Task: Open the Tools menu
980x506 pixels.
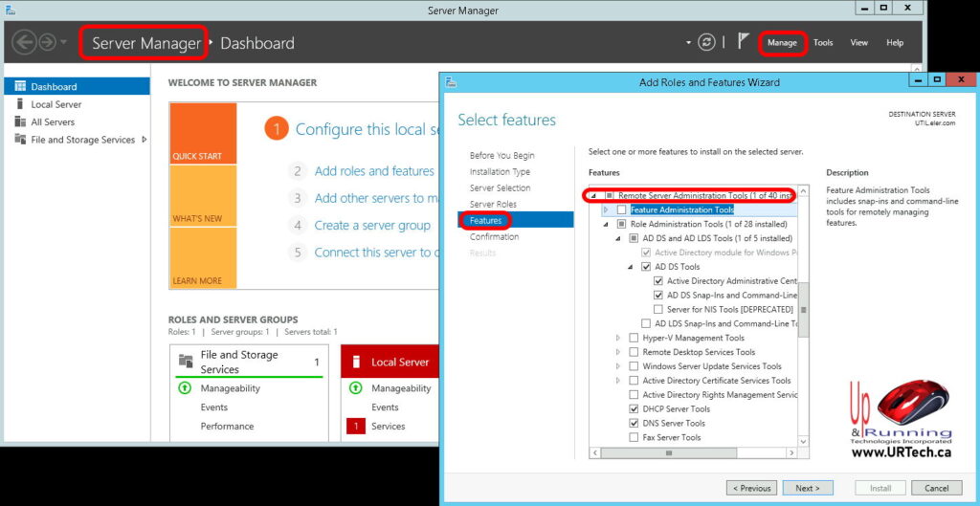Action: click(x=823, y=43)
